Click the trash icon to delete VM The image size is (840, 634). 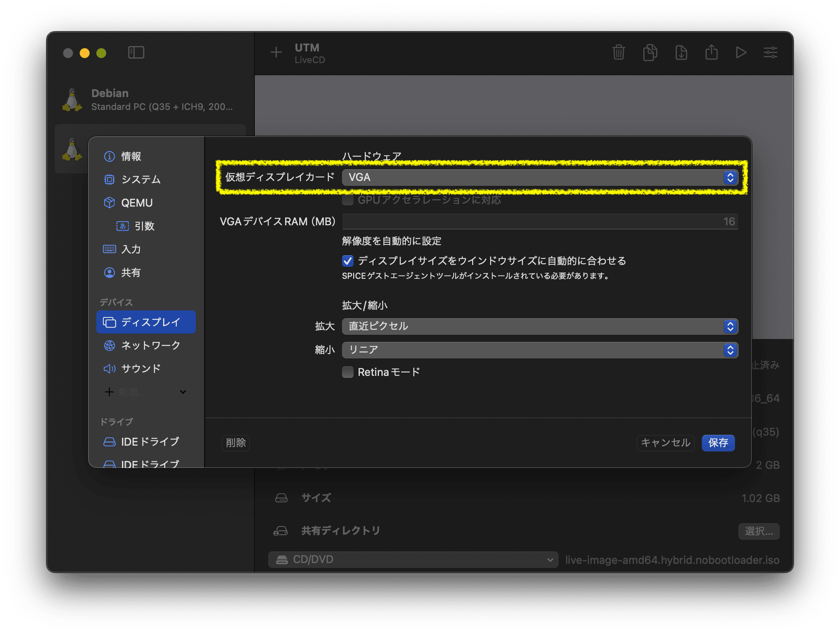(618, 53)
